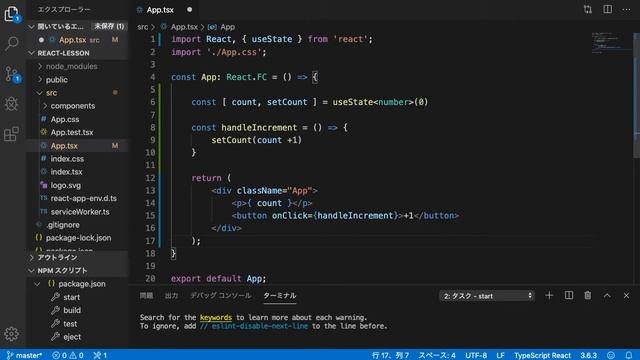Run the test npm script
Image resolution: width=640 pixels, height=360 pixels.
pyautogui.click(x=70, y=324)
